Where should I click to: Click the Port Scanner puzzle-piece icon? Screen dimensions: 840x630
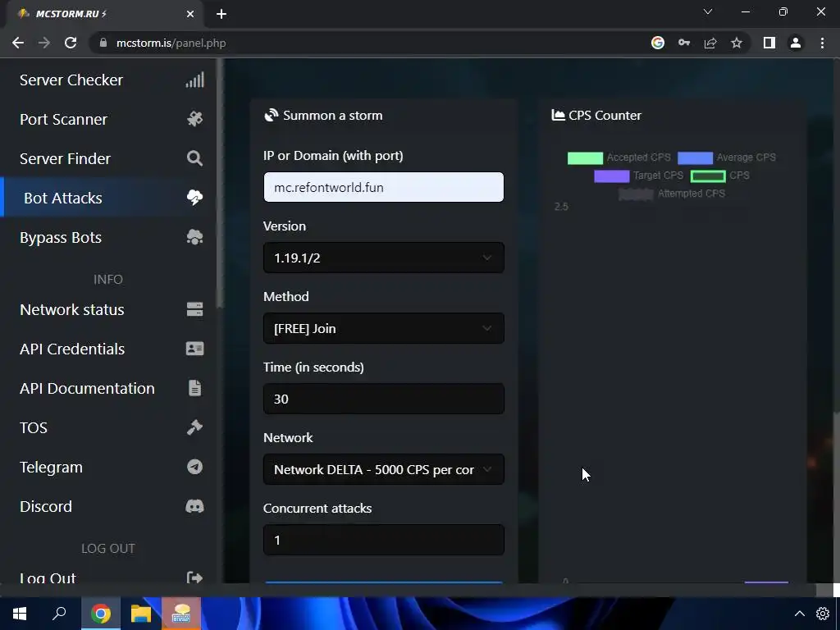tap(194, 119)
